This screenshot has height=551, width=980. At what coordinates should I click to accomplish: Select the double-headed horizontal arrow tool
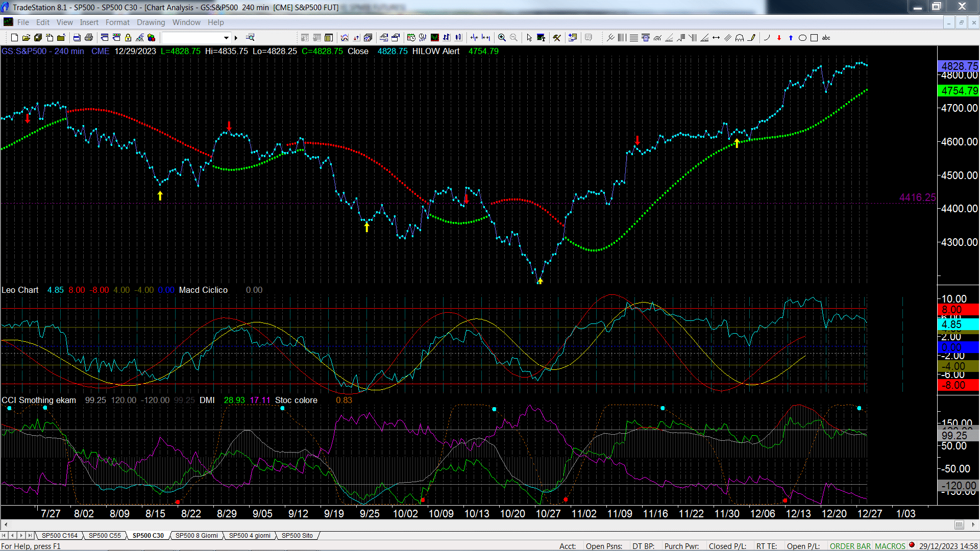pos(716,38)
